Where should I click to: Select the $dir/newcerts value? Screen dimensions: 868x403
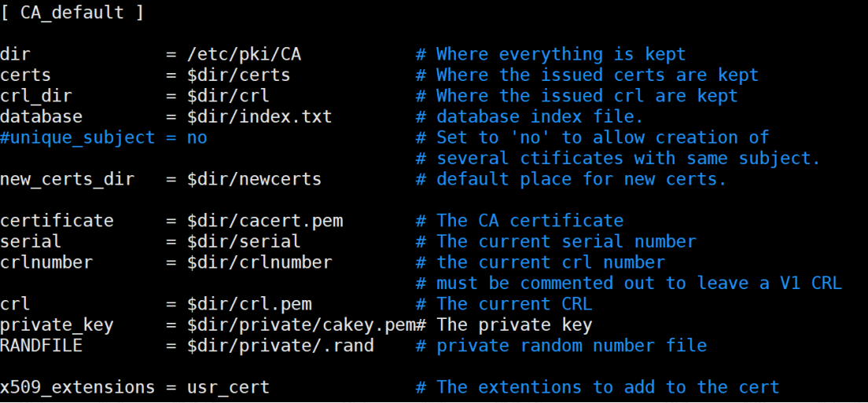254,179
